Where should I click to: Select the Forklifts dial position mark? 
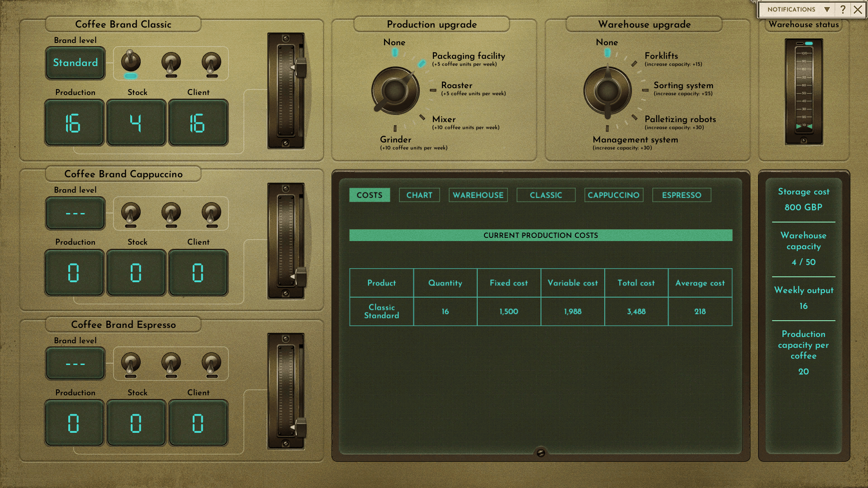pyautogui.click(x=634, y=64)
